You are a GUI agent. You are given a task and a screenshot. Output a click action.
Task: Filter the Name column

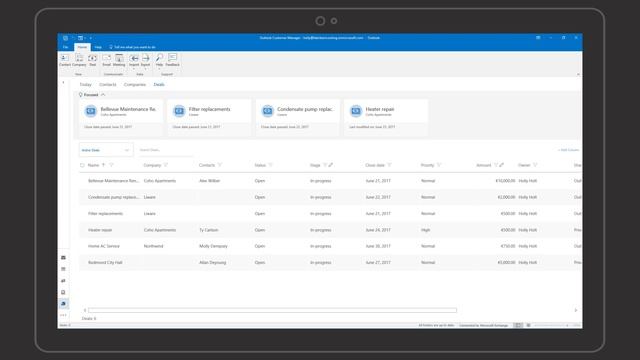111,165
